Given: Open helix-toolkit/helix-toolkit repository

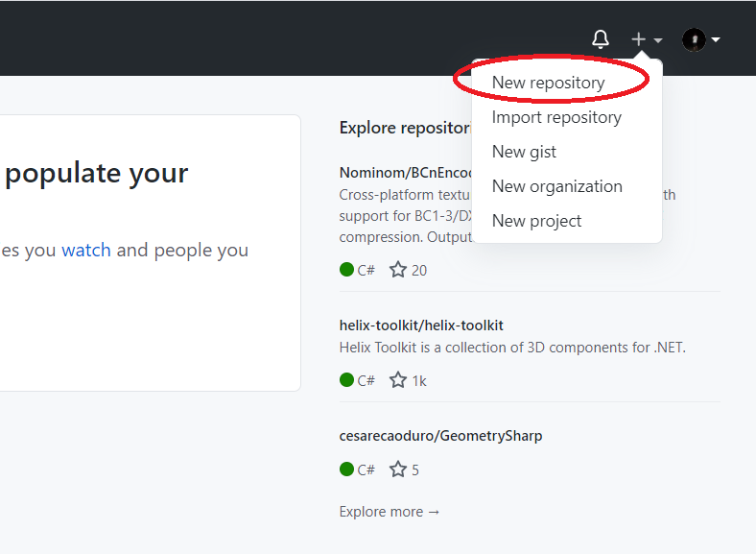Looking at the screenshot, I should (x=421, y=325).
